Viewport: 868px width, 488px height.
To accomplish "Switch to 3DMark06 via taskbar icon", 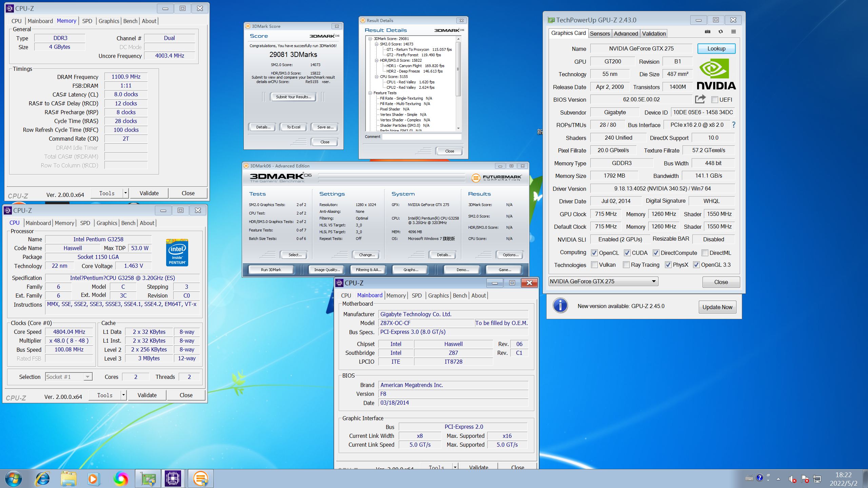I will [x=201, y=479].
